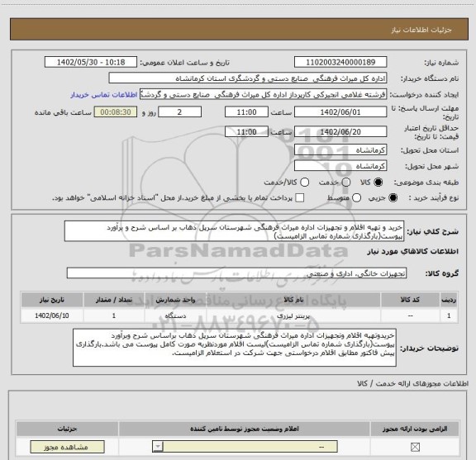Select the متوسط purchase type radio
Viewport: 476px width, 460px height.
point(356,198)
